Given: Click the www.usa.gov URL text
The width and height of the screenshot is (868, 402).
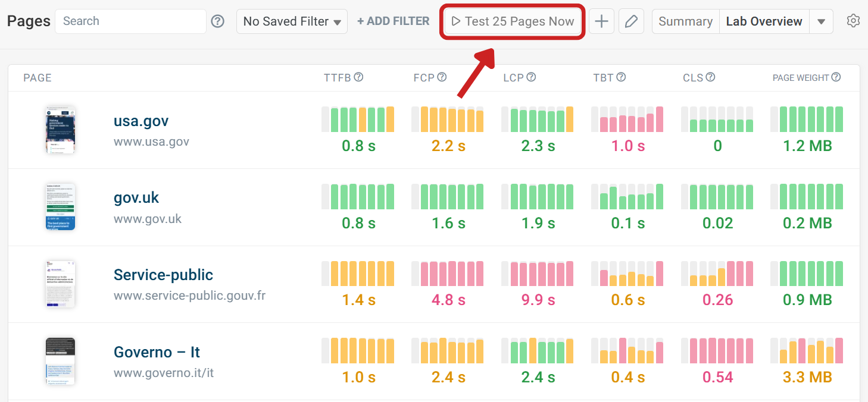Looking at the screenshot, I should click(x=151, y=142).
